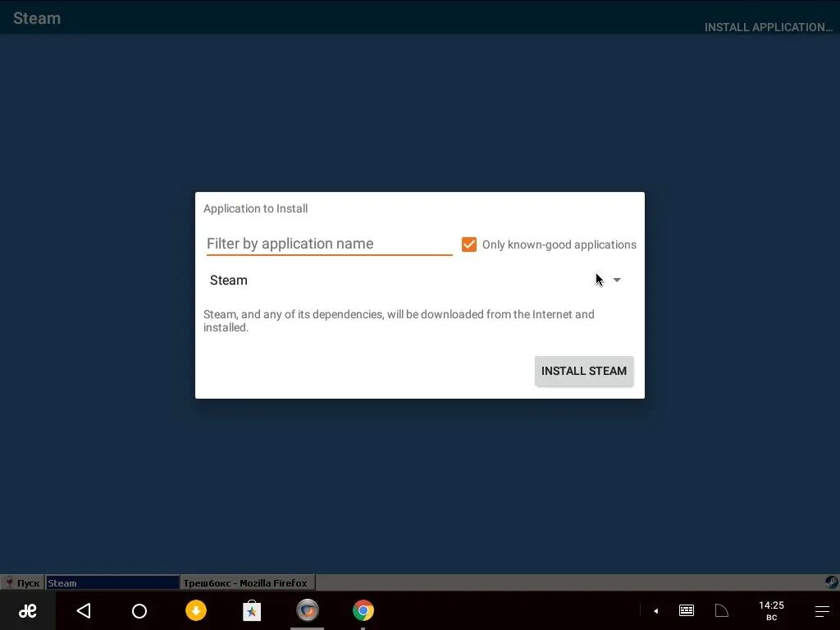Expand the Steam application dropdown arrow
Screen dimensions: 840x630
pyautogui.click(x=617, y=281)
